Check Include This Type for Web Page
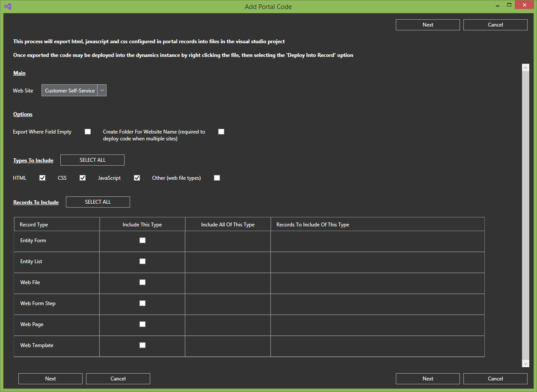Image resolution: width=537 pixels, height=392 pixels. [x=142, y=324]
